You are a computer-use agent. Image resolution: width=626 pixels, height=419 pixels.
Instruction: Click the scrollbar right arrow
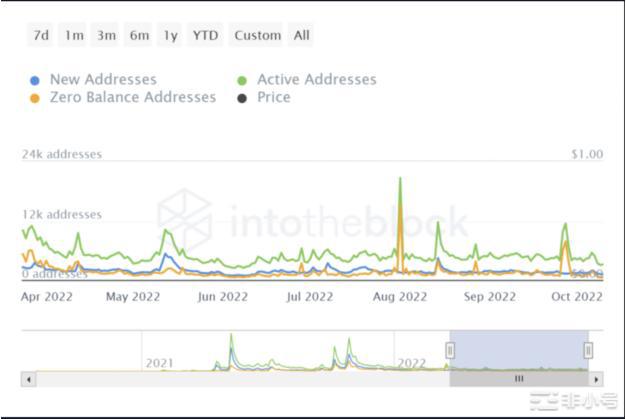[597, 379]
